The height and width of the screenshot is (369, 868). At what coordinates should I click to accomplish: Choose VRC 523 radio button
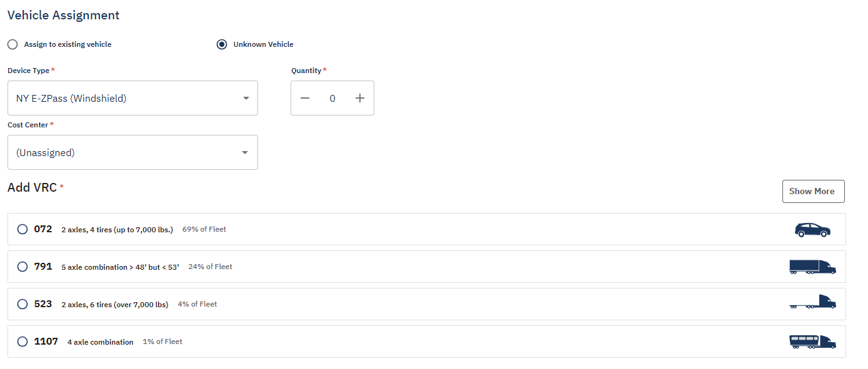tap(22, 304)
